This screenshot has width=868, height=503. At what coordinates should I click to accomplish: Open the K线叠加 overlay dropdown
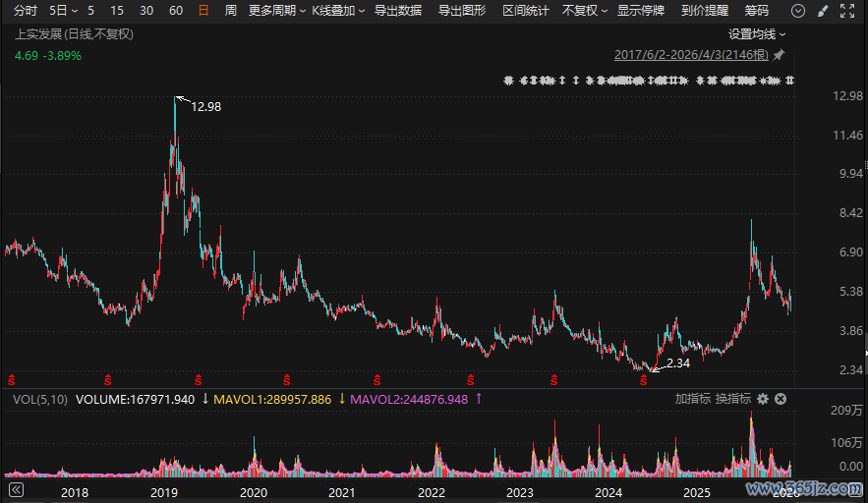point(338,11)
